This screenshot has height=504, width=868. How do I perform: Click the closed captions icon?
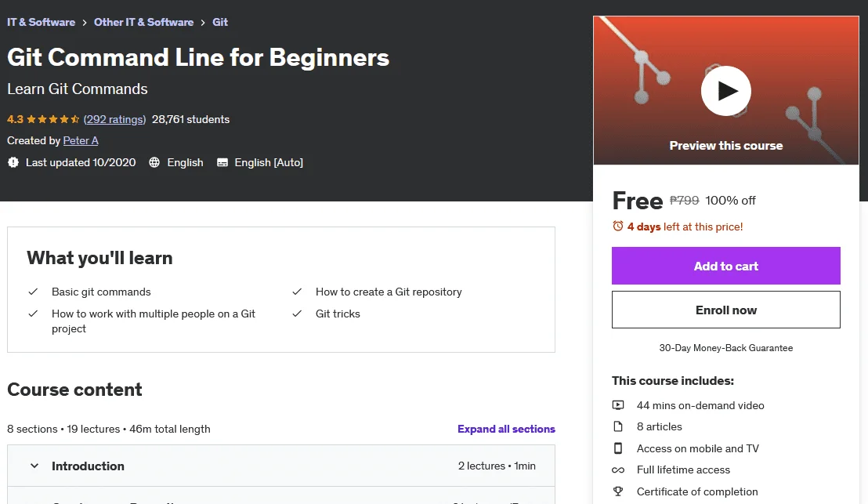click(x=222, y=162)
